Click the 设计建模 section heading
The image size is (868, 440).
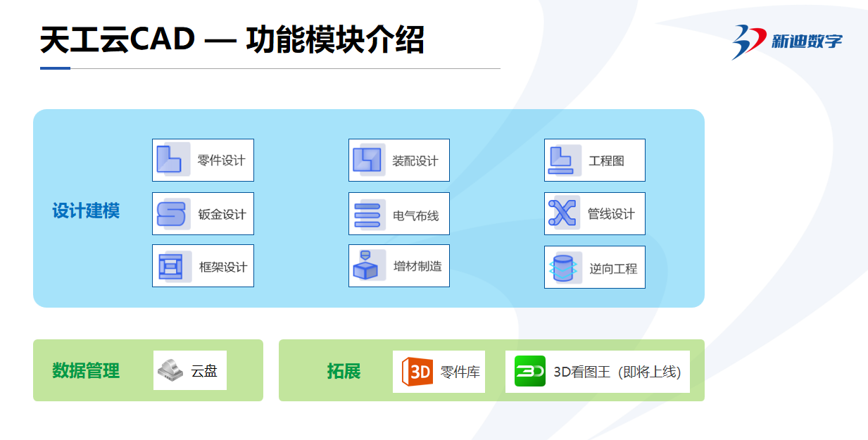coord(86,210)
